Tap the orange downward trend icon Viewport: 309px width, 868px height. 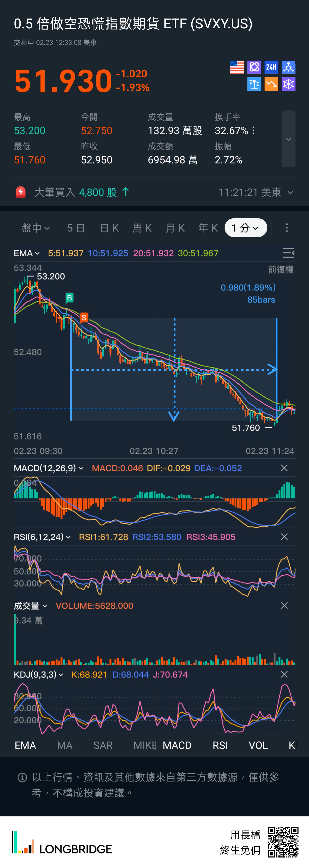tap(271, 84)
